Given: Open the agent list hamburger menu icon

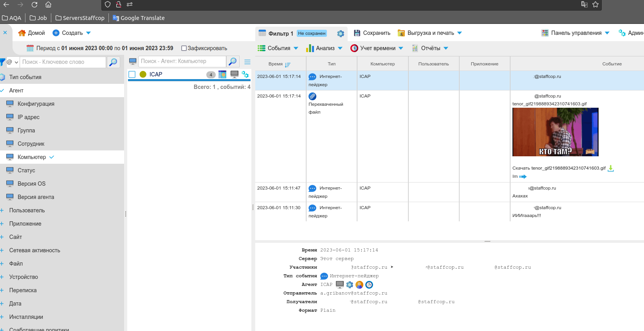Looking at the screenshot, I should [x=247, y=62].
